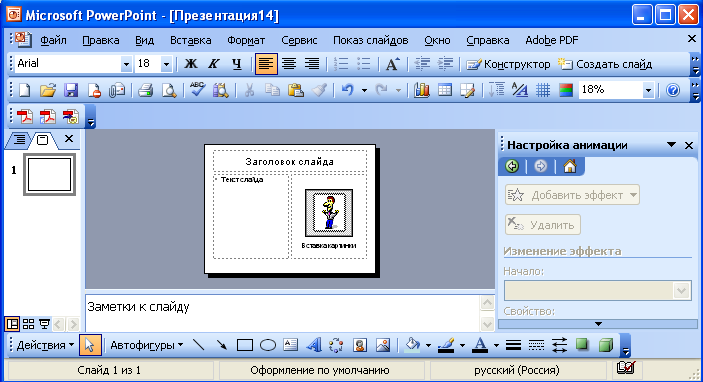This screenshot has height=382, width=703.
Task: Insert a Text Box from the drawing toolbar
Action: [291, 345]
